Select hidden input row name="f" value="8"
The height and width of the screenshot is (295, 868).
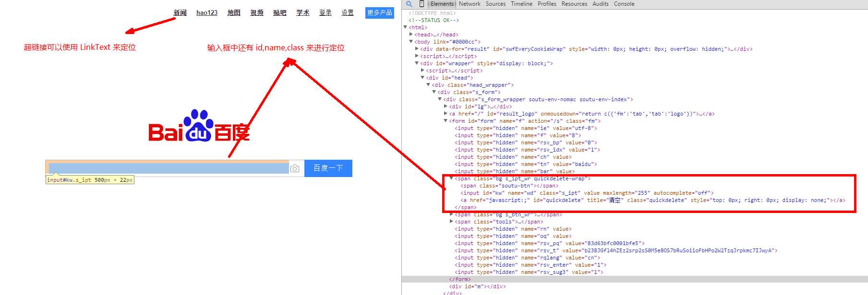pos(518,135)
